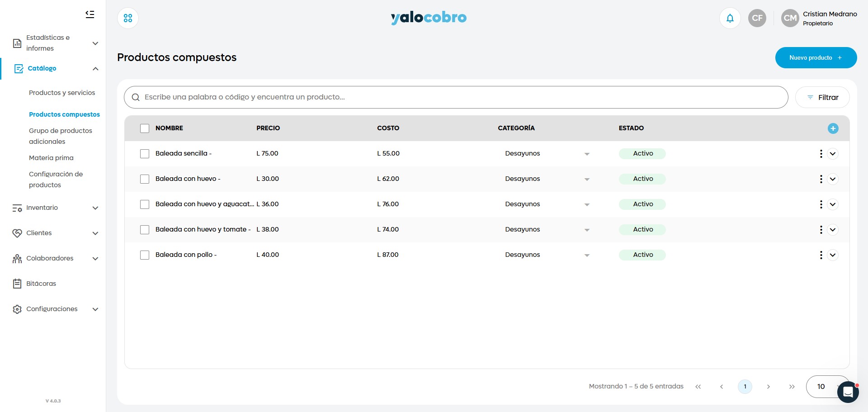Open Productos y servicios page
868x412 pixels.
(x=62, y=93)
